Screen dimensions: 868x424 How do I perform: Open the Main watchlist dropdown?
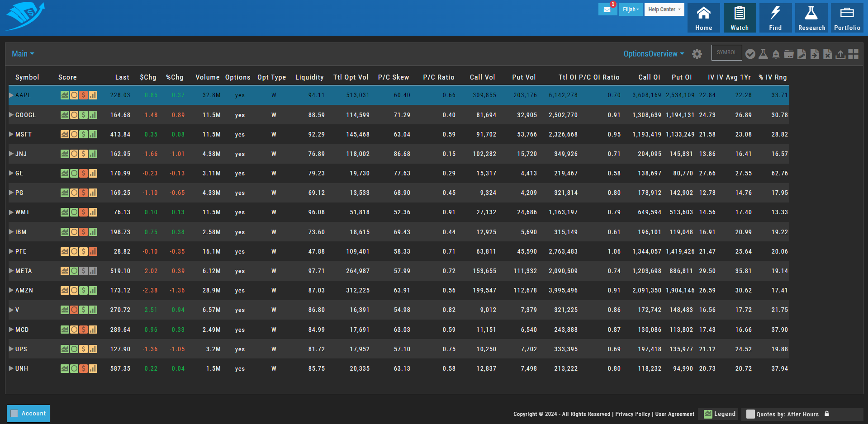pos(23,54)
